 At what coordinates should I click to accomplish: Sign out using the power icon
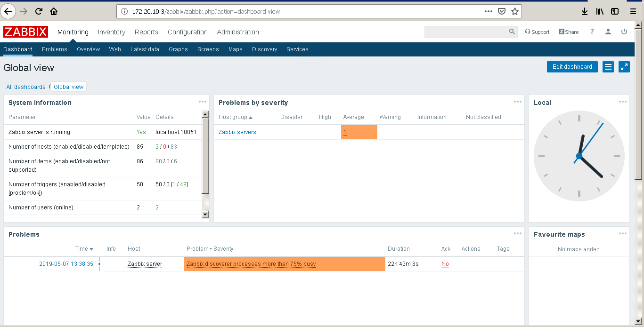624,32
